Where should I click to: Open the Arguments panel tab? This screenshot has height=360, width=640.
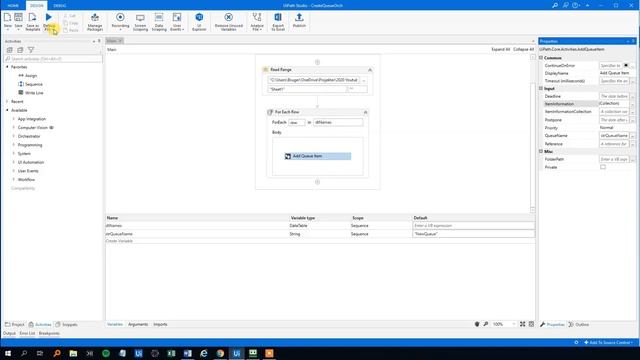(138, 324)
